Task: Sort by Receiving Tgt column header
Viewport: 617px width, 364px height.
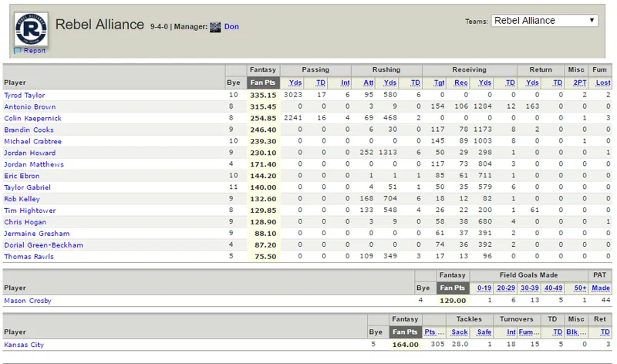Action: pos(439,83)
